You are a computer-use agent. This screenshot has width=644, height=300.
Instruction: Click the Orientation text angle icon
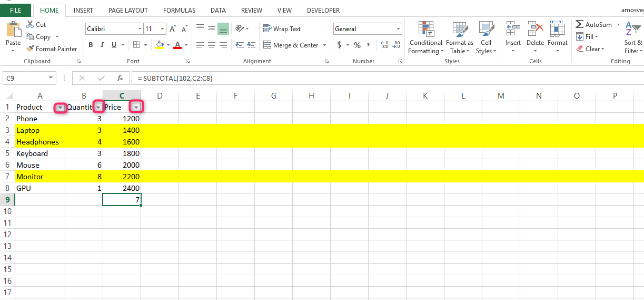pyautogui.click(x=240, y=28)
